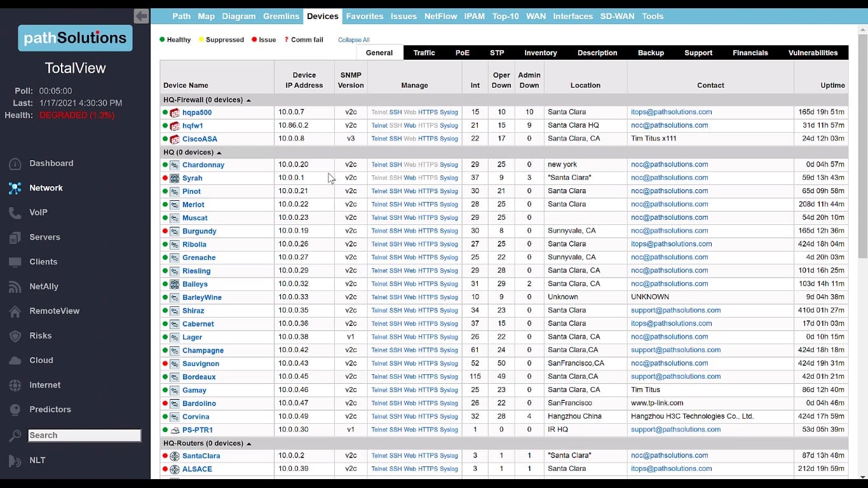This screenshot has height=488, width=868.
Task: Collapse the HQ-Firewall device group
Action: coord(248,100)
